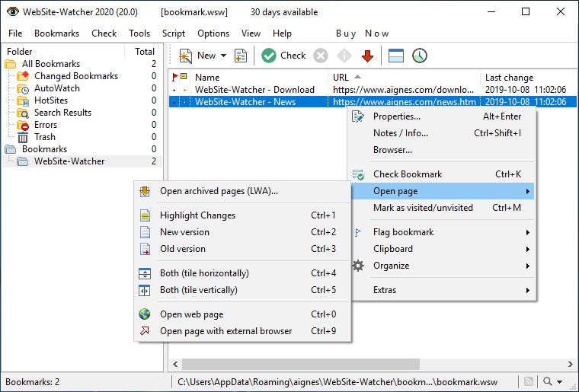Viewport: 579px width, 392px height.
Task: Choose Highlight Changes from the submenu
Action: tap(197, 215)
